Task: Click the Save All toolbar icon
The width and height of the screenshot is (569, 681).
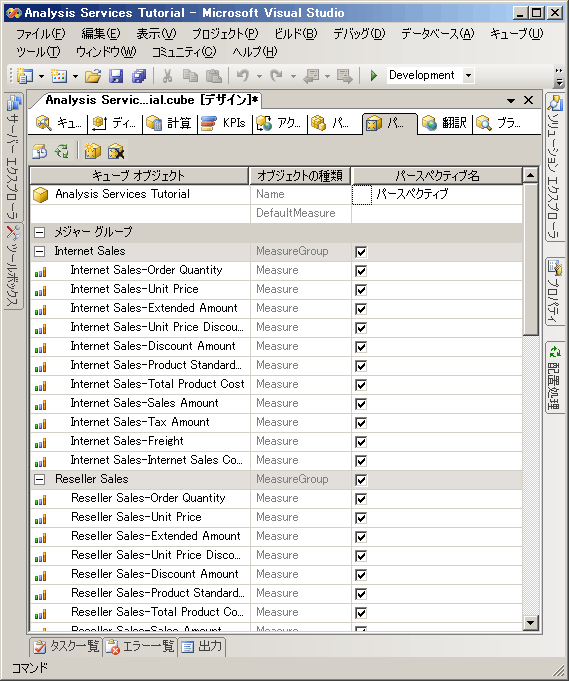Action: (x=139, y=76)
